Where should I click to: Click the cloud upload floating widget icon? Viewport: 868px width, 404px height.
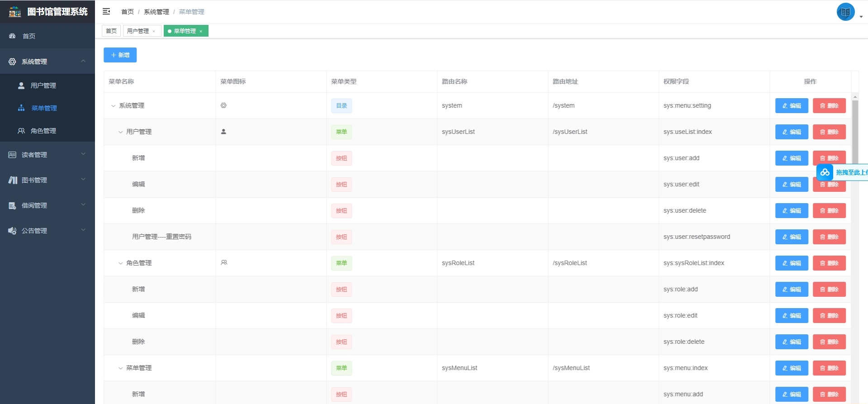tap(825, 172)
